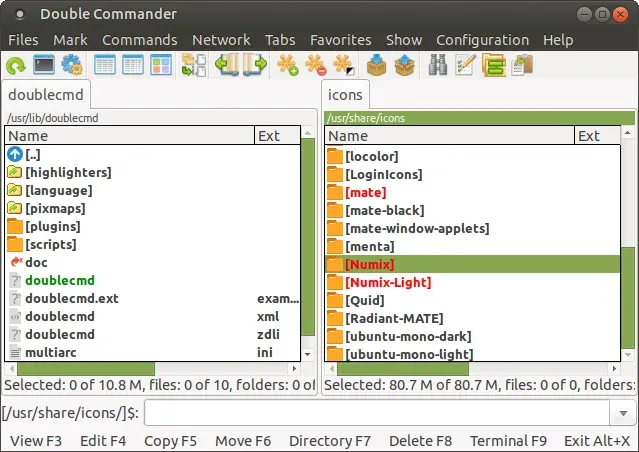The height and width of the screenshot is (452, 639).
Task: Click Directory F7 button
Action: pos(330,441)
